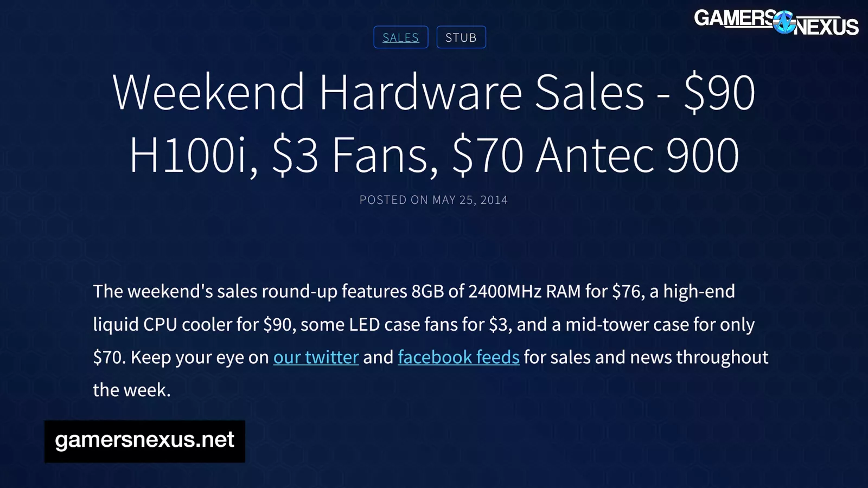Click the 'H100i, $3 Fans' headline line

[x=283, y=156]
